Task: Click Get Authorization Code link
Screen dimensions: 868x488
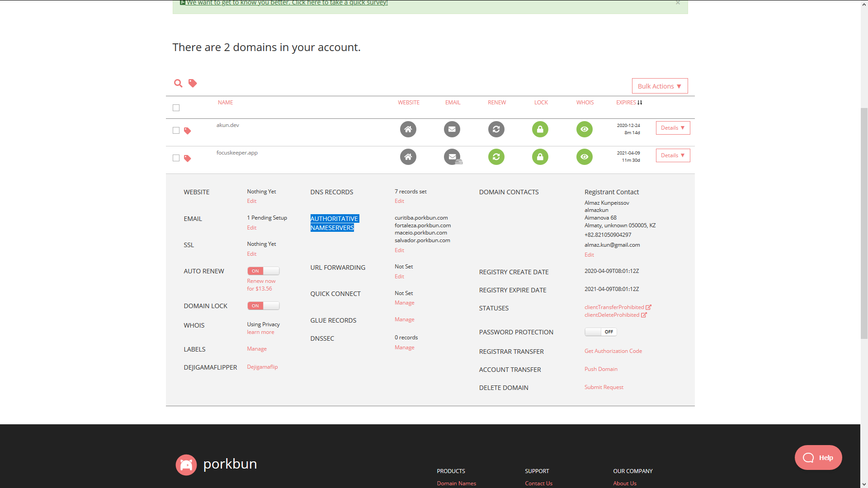Action: (613, 351)
